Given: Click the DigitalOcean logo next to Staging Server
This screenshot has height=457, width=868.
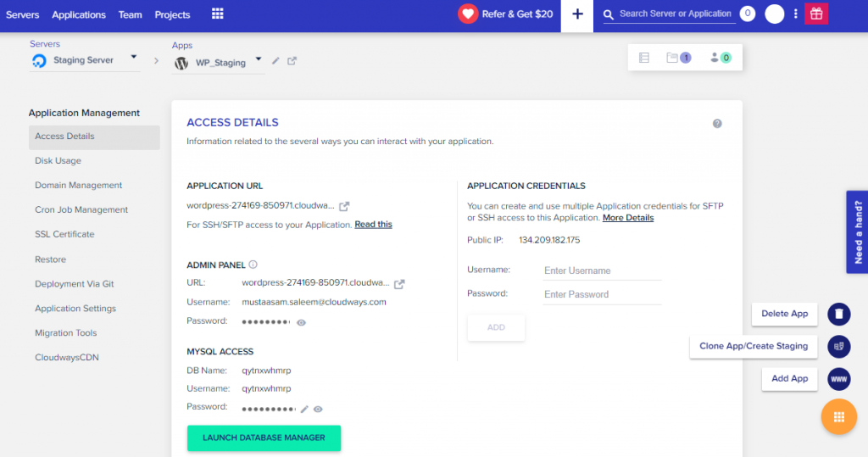Looking at the screenshot, I should click(x=39, y=61).
